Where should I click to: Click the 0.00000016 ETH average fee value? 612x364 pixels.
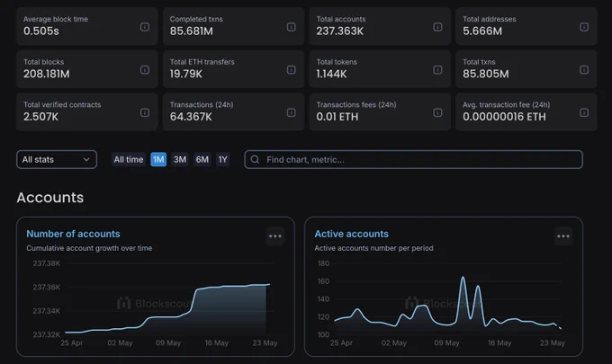tap(504, 117)
